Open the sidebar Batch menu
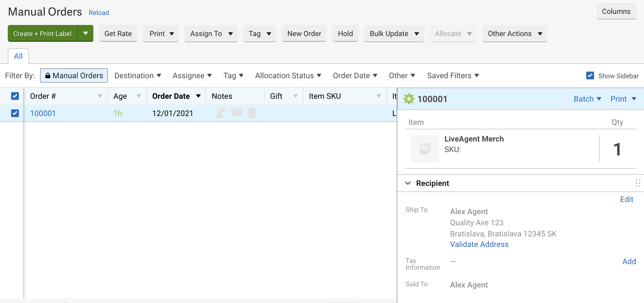 point(587,99)
